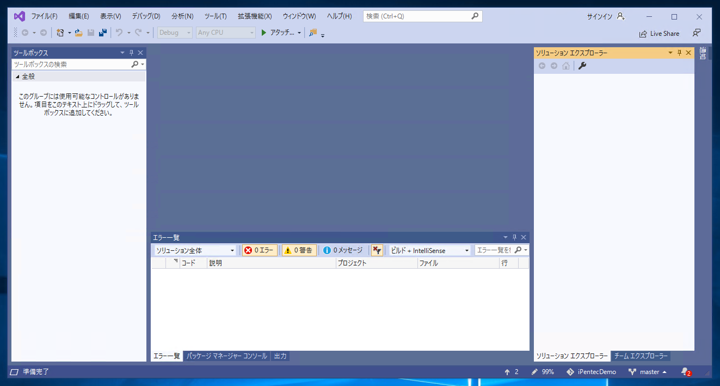
Task: Open the Toolbox window options arrow
Action: click(x=122, y=53)
